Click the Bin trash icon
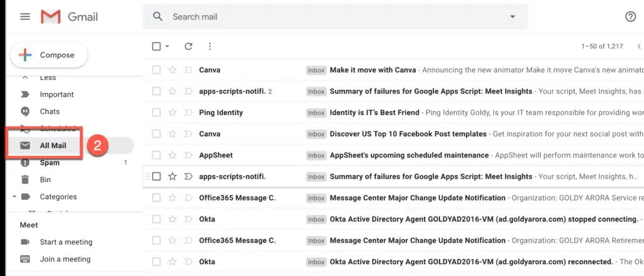The width and height of the screenshot is (644, 276). 25,180
